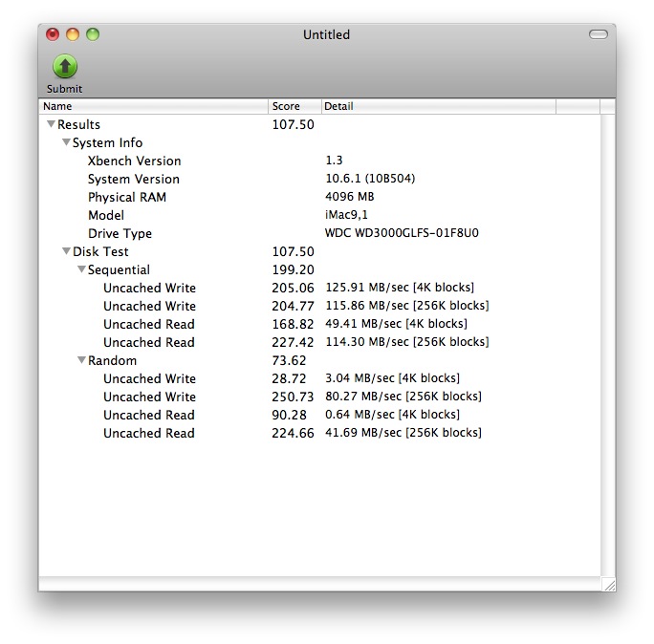The image size is (654, 644).
Task: Click the Sequential score 199.20
Action: click(x=293, y=269)
